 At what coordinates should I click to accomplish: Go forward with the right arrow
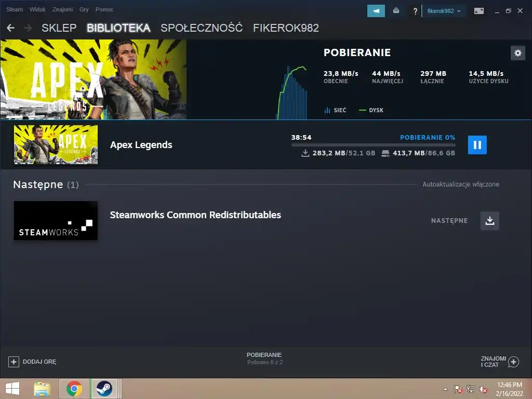pos(28,28)
